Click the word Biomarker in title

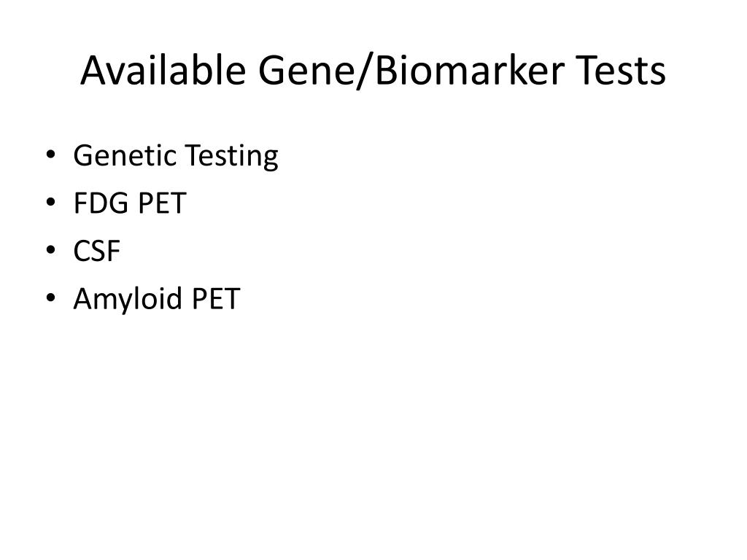tap(471, 69)
